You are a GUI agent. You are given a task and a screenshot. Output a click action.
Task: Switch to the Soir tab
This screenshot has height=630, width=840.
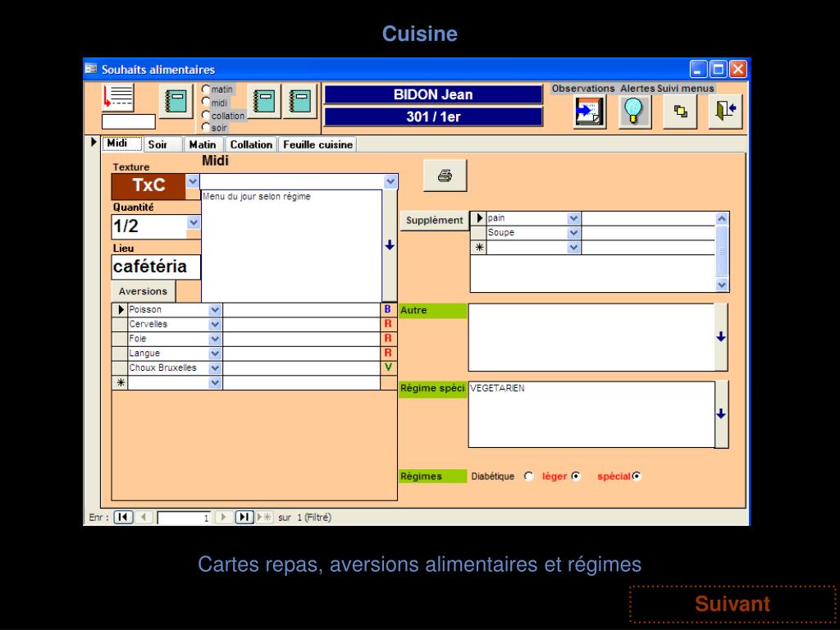click(x=163, y=144)
